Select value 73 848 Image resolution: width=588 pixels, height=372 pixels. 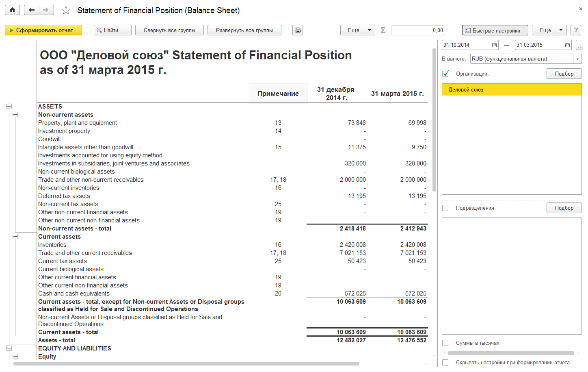[x=357, y=123]
